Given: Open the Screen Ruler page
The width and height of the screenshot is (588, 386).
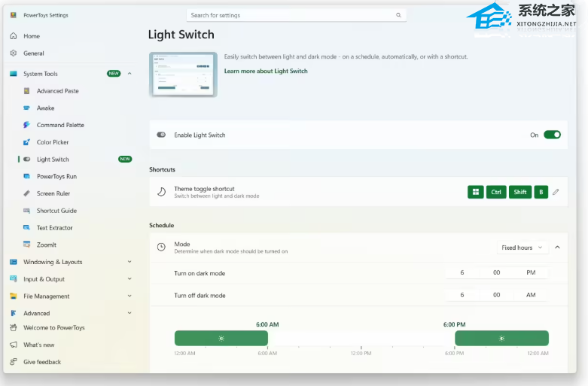Looking at the screenshot, I should 53,193.
